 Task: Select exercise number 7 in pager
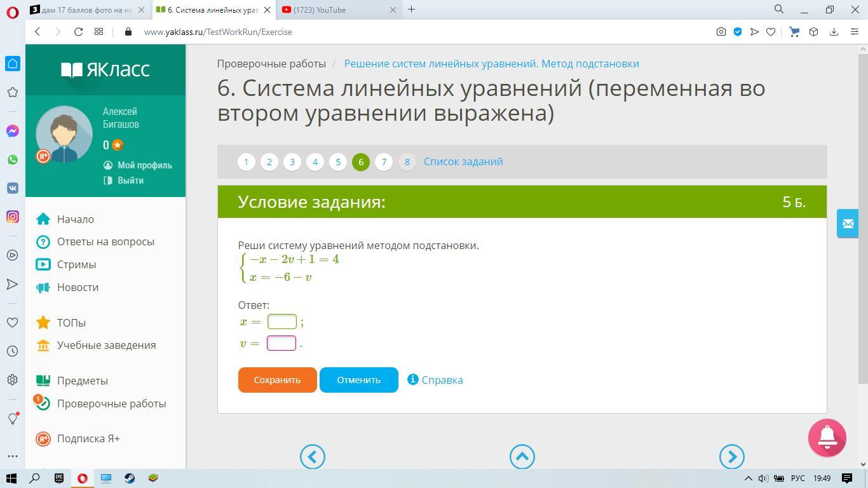[x=384, y=162]
